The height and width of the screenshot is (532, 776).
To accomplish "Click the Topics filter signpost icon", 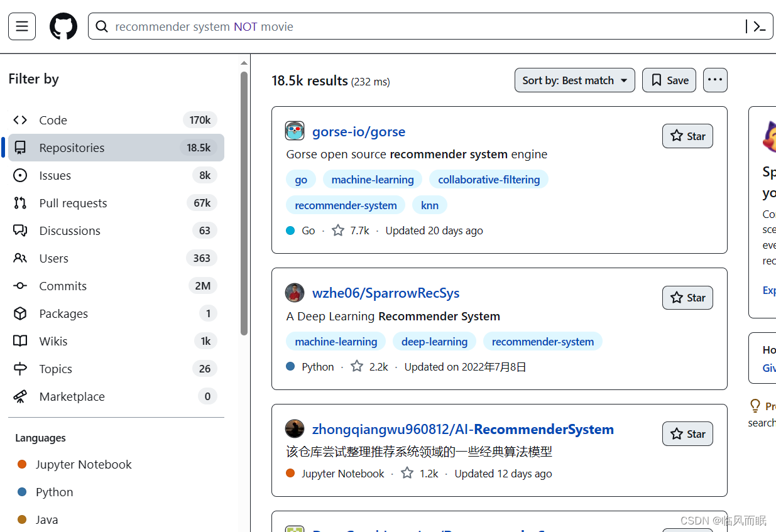I will [20, 369].
